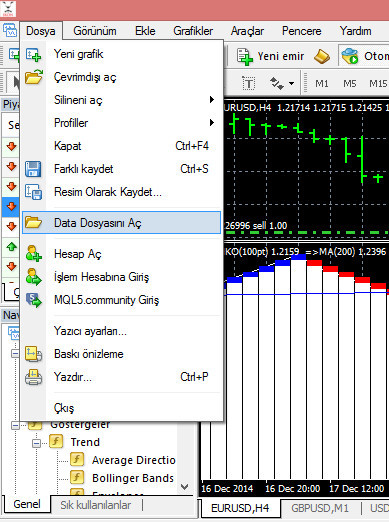Switch chart to M15 timeframe
Screen dimensions: 389x522
pos(378,83)
